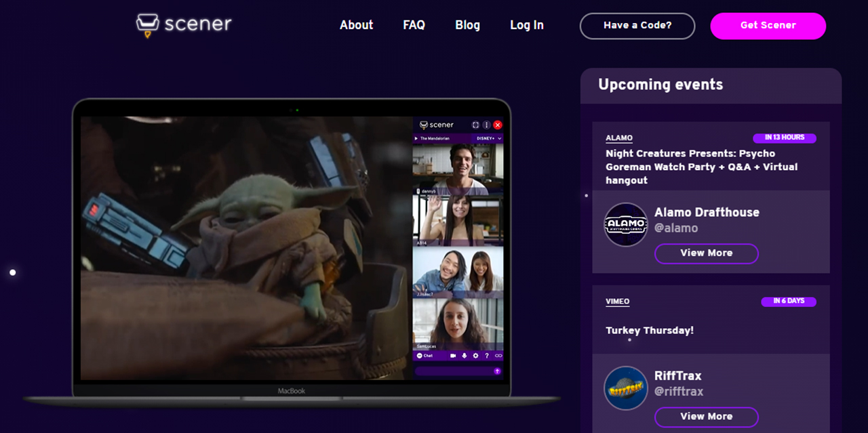Select the bottom video thumbnail of SamLucas
The width and height of the screenshot is (868, 433).
pos(458,325)
